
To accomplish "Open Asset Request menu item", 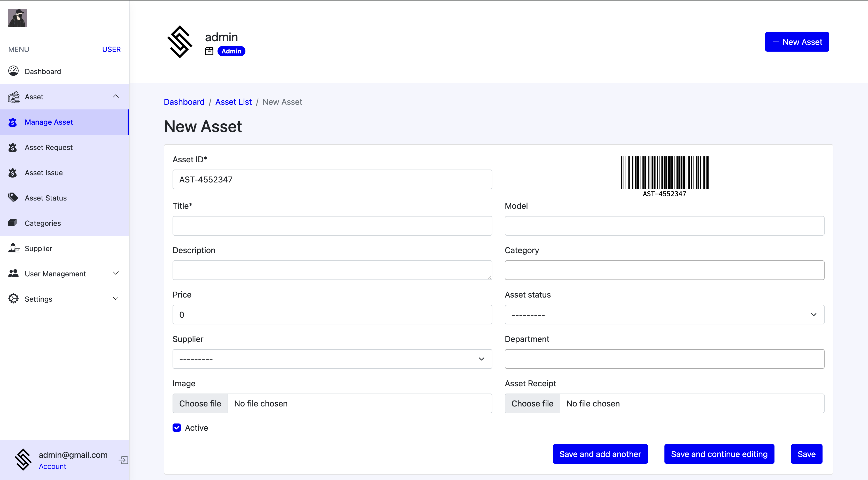I will tap(49, 147).
